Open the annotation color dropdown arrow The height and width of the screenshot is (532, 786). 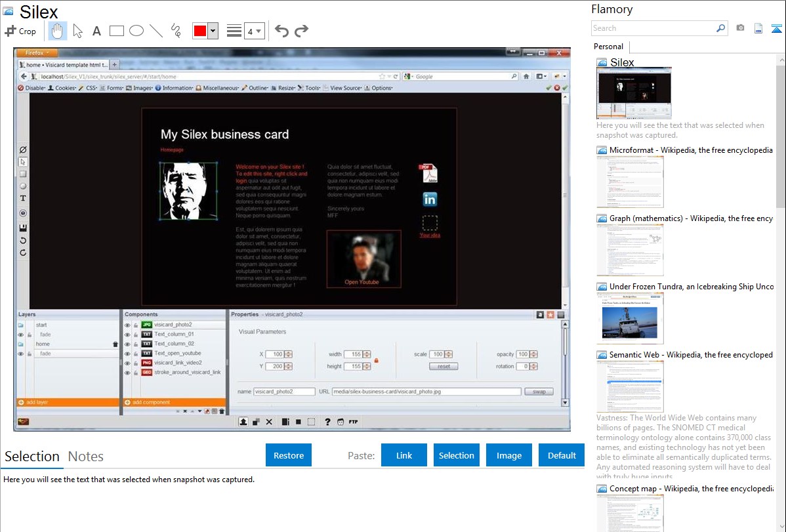pos(213,31)
